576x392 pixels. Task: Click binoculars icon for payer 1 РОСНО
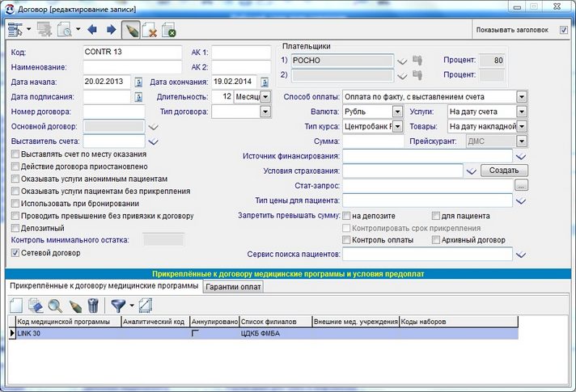(417, 60)
